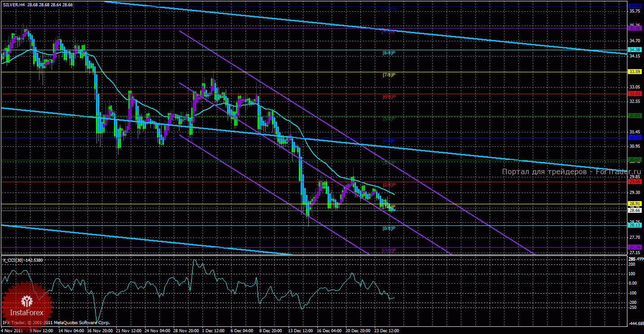
Task: Select the 35.16 purple price tag
Action: coord(635,28)
